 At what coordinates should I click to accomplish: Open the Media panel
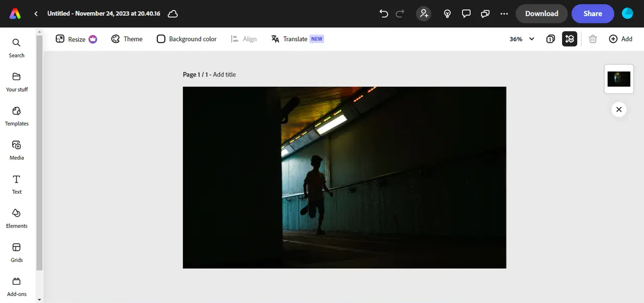17,150
